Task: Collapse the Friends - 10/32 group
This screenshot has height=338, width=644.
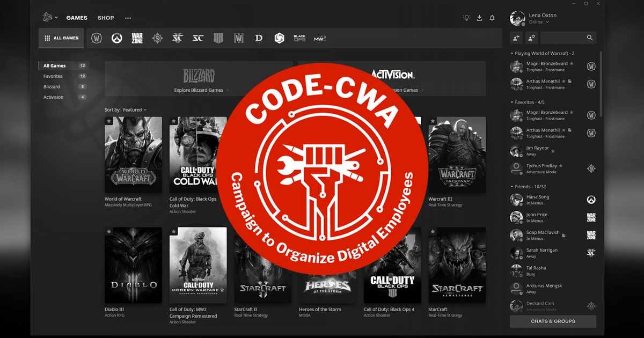Action: [x=511, y=187]
